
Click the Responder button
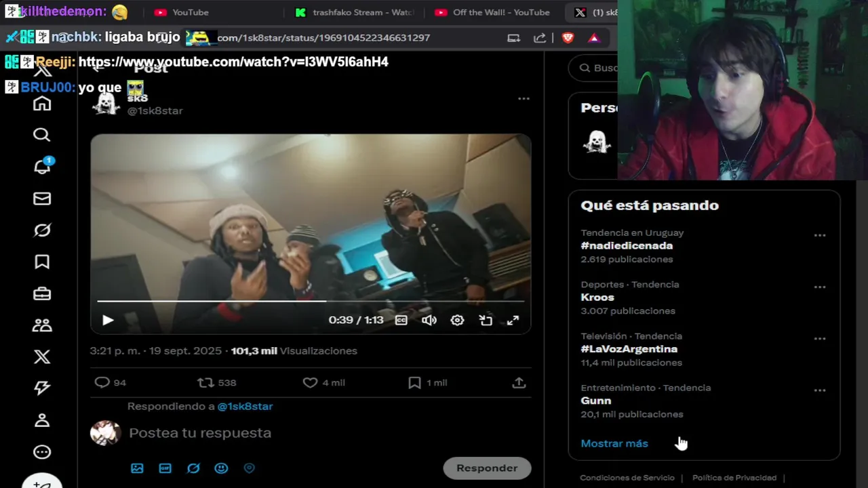pos(487,468)
